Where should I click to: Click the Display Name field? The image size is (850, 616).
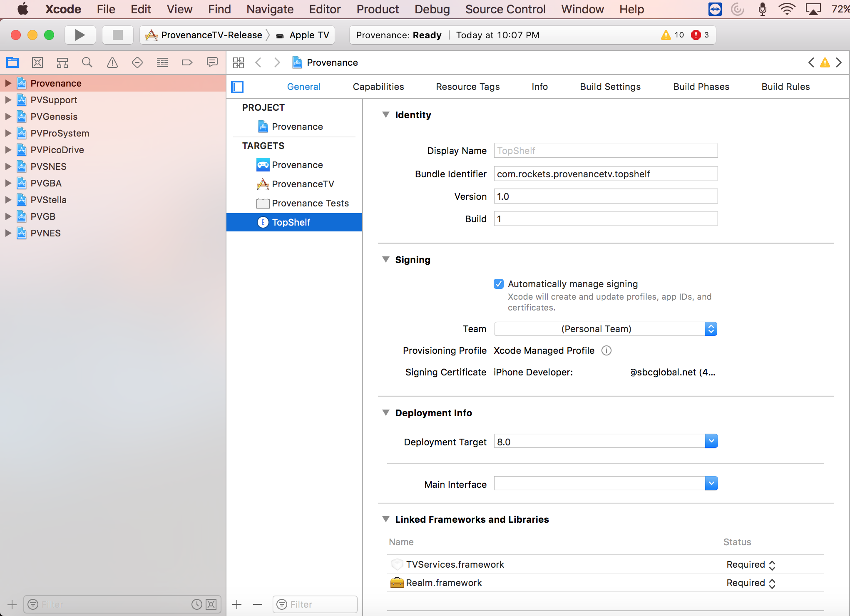[605, 151]
